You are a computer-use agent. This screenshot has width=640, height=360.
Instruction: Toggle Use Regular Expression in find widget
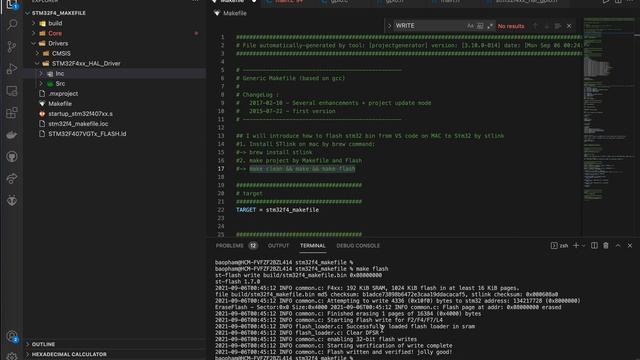pos(490,26)
